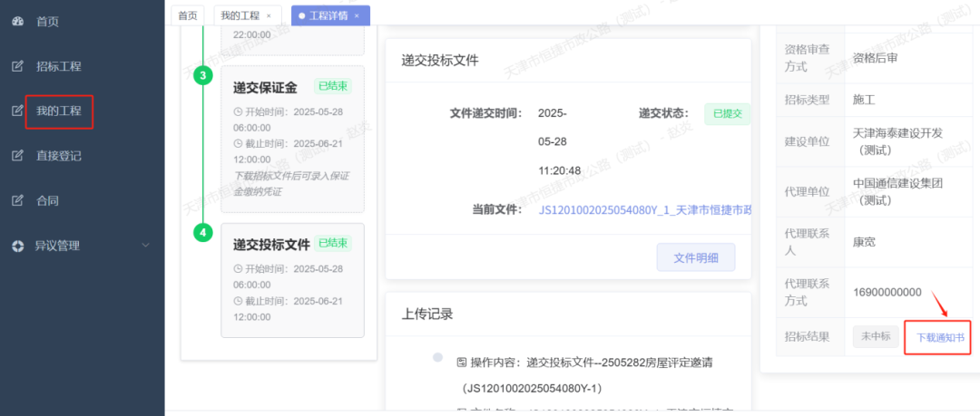Click the 已提交 status tag
This screenshot has width=980, height=416.
727,114
